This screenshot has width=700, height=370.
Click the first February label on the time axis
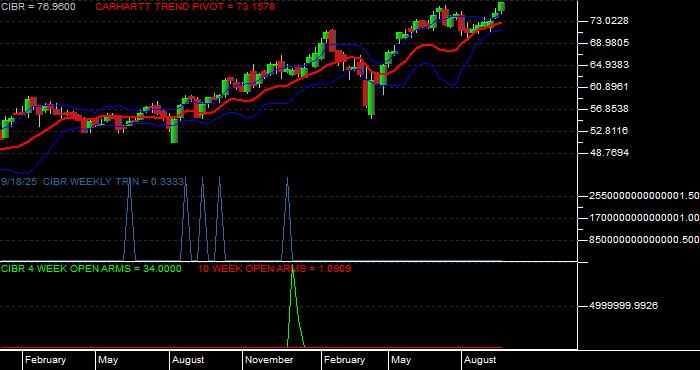[x=45, y=360]
